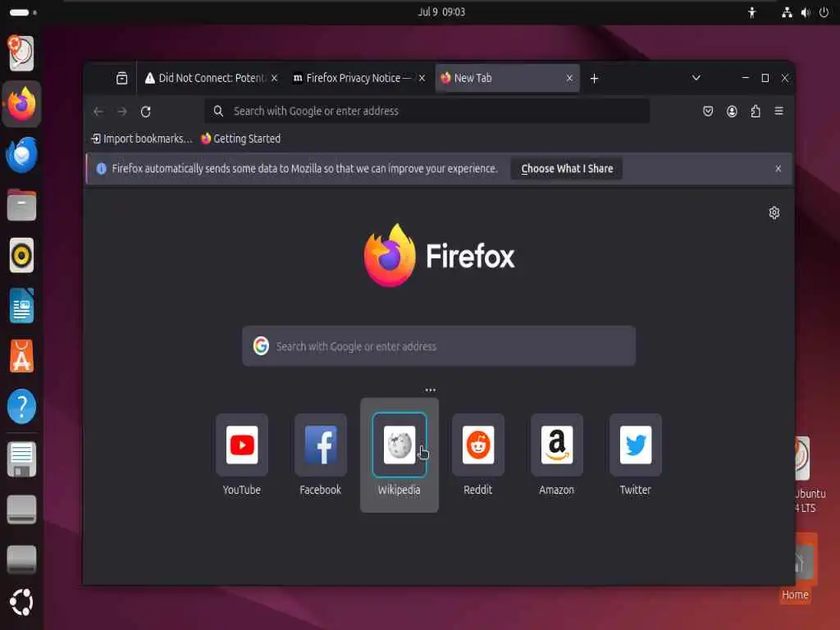Close the Did Not Connect tab
This screenshot has width=840, height=630.
274,78
